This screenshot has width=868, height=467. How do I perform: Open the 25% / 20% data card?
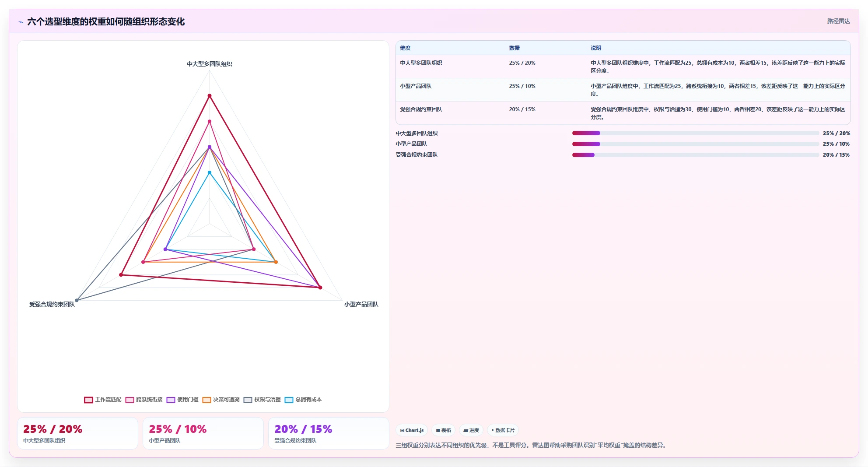point(77,433)
